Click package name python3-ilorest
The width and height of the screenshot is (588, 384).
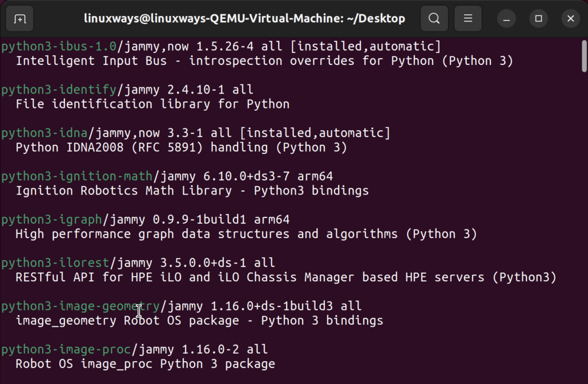(55, 262)
